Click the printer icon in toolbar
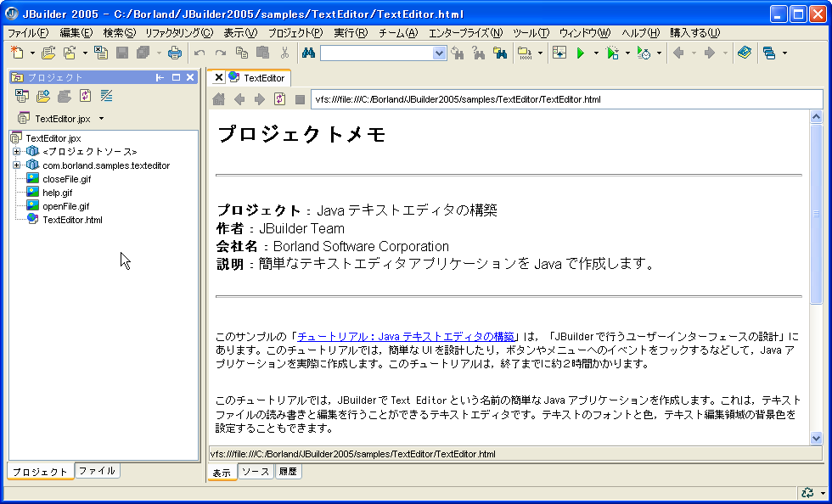 (x=174, y=53)
